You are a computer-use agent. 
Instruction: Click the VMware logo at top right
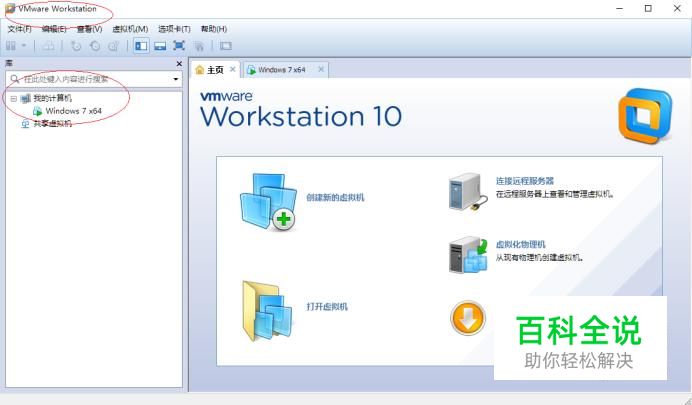pyautogui.click(x=645, y=116)
